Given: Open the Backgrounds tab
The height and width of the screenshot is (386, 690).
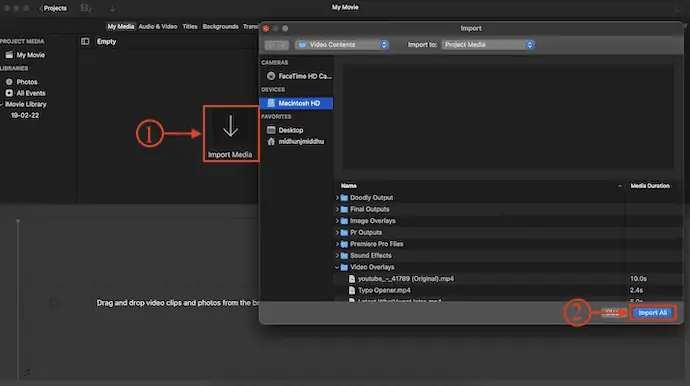Looking at the screenshot, I should [220, 26].
